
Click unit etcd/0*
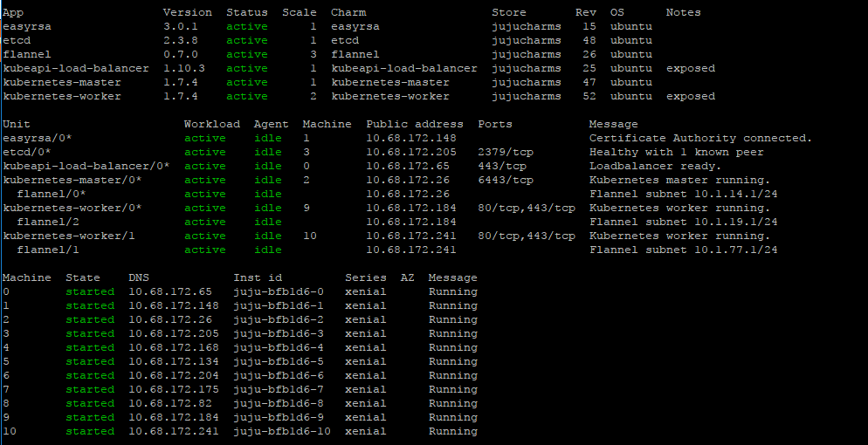(x=27, y=152)
